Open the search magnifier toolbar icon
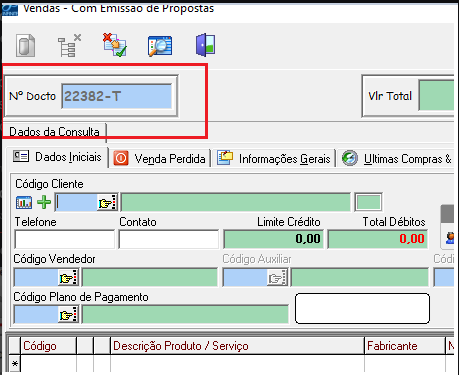This screenshot has height=375, width=459. [160, 46]
